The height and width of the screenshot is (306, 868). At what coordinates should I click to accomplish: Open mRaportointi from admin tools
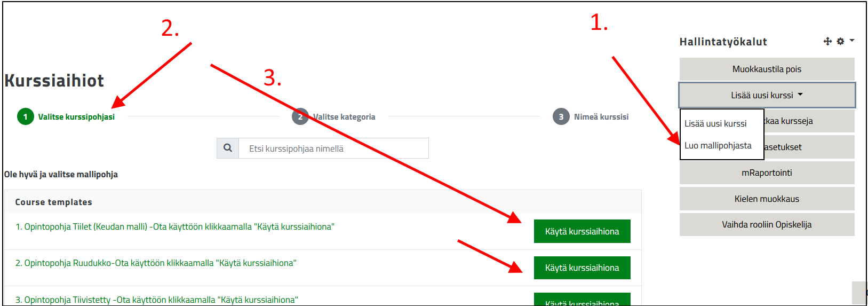click(x=767, y=172)
